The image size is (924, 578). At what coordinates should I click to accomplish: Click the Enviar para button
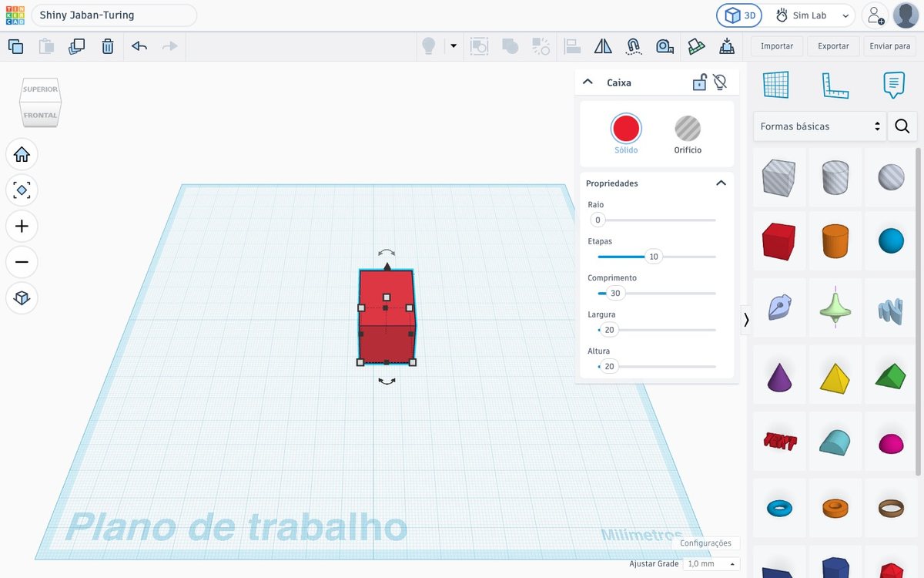(890, 46)
